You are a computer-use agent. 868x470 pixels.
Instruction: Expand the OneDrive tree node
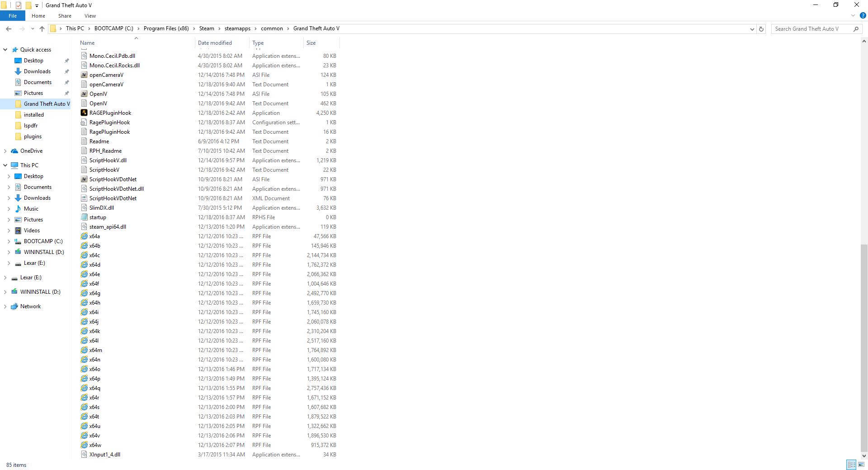(x=5, y=151)
